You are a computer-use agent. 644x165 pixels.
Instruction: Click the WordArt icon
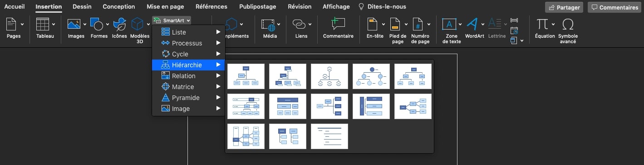tap(472, 24)
